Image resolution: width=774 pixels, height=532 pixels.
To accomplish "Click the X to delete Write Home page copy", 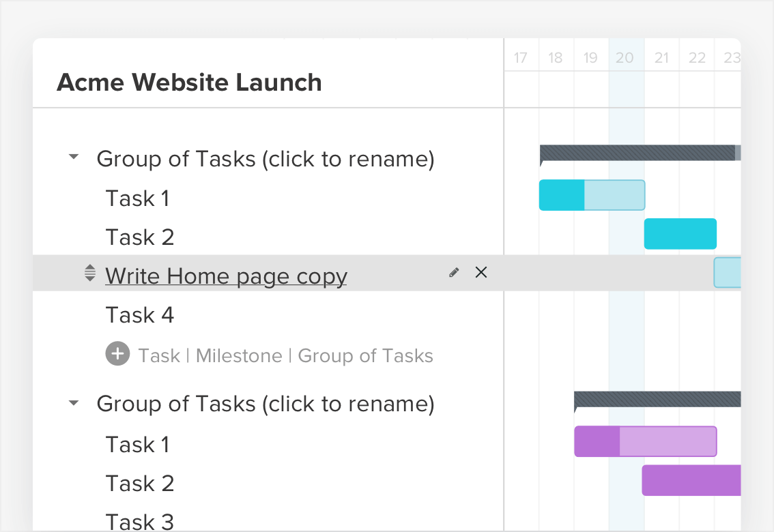I will [x=481, y=271].
